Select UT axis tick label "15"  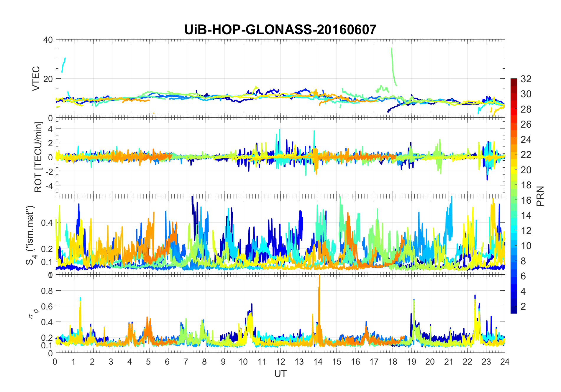pos(337,361)
